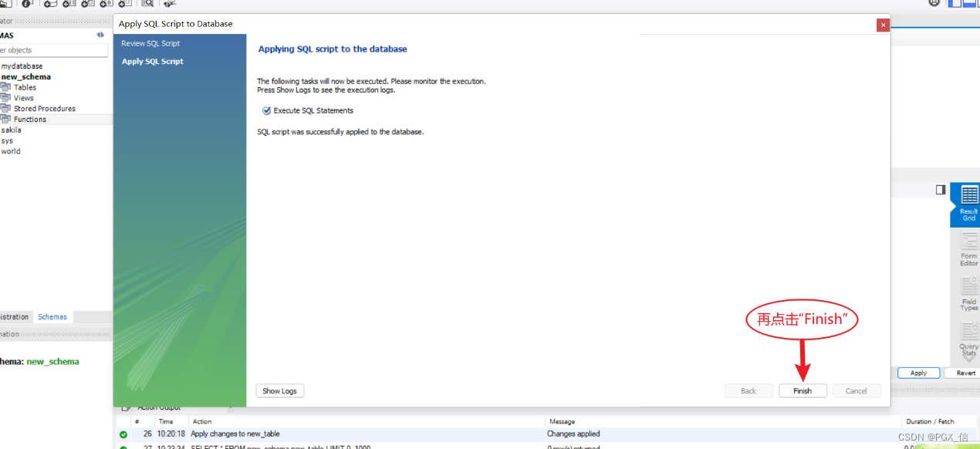
Task: Click the create new table toolbar icon
Action: coord(69,4)
